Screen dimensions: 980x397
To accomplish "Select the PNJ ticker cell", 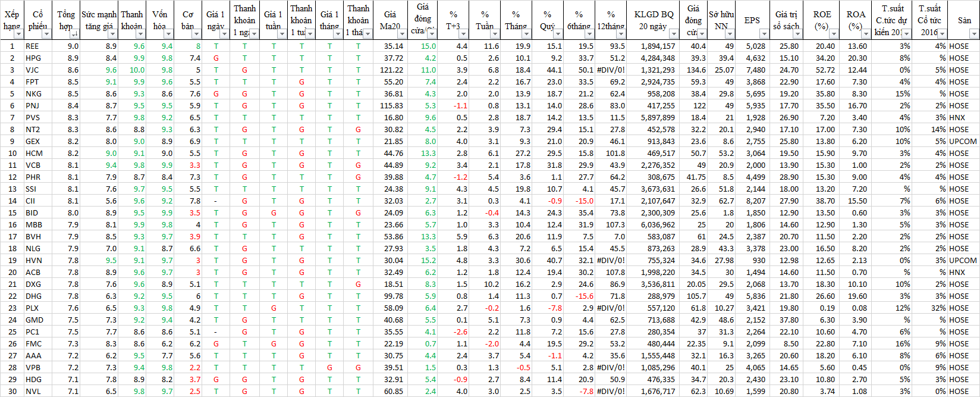I will (x=38, y=105).
